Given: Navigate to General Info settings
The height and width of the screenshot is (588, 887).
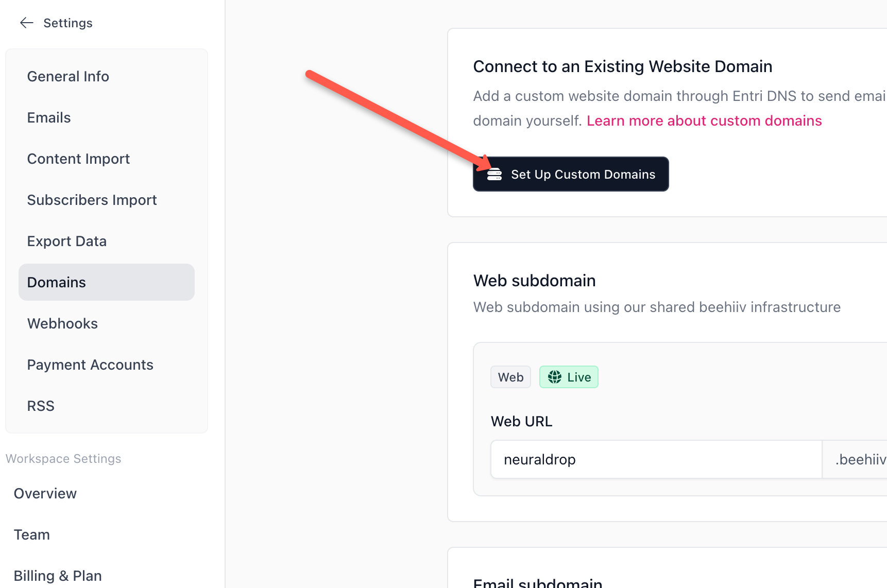Looking at the screenshot, I should point(67,76).
